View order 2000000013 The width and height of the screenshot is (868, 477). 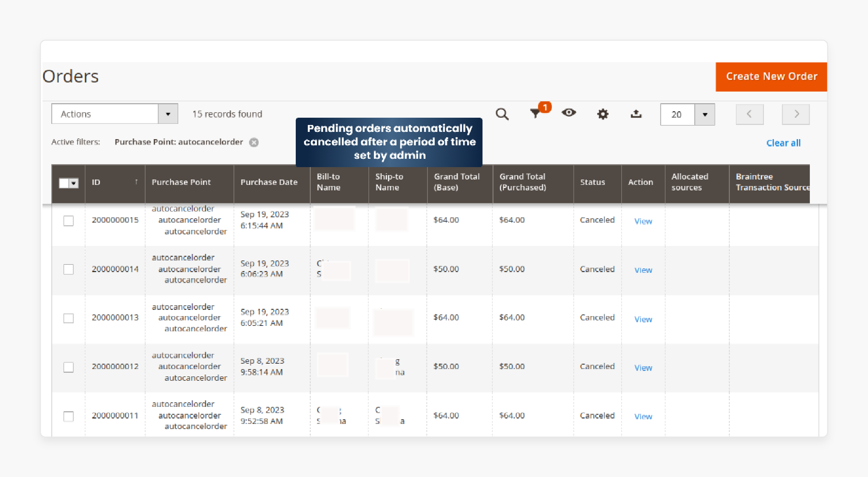click(643, 319)
